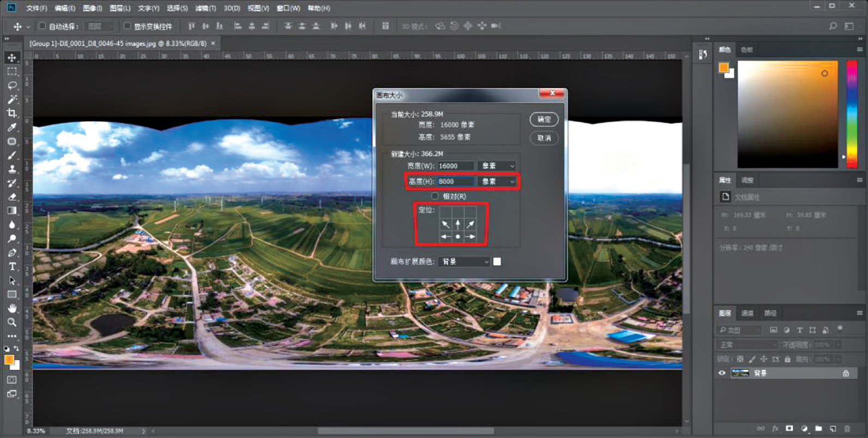Choose the Horizontal Type tool

point(11,266)
